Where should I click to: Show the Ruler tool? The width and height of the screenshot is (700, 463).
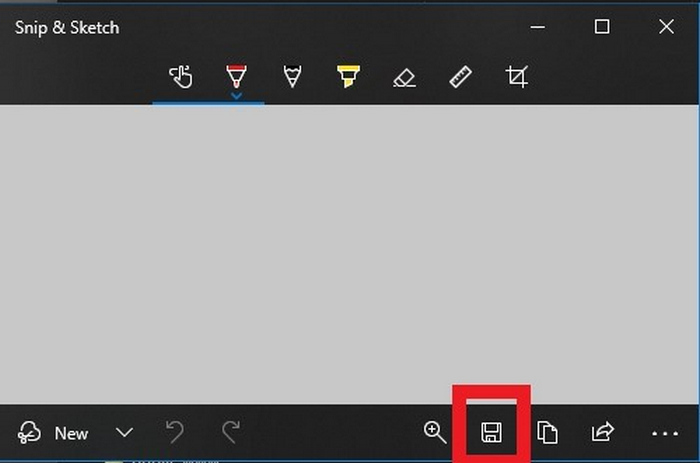pyautogui.click(x=460, y=77)
